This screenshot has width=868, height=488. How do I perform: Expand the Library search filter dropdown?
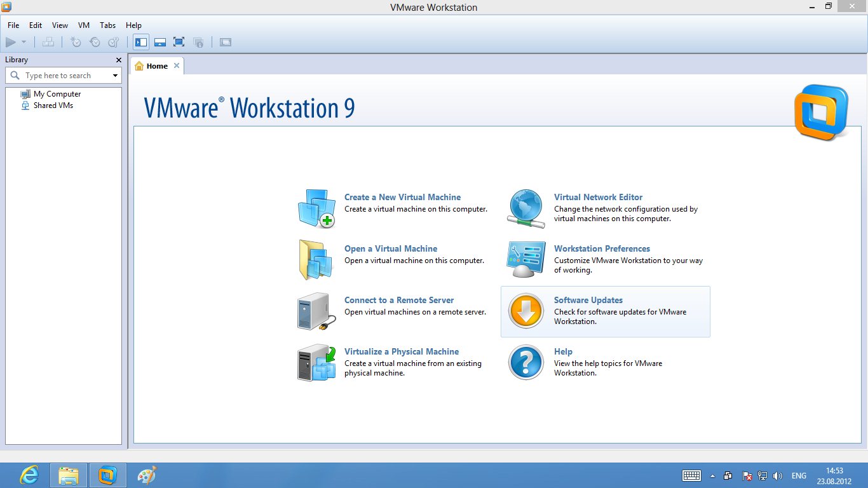coord(115,76)
